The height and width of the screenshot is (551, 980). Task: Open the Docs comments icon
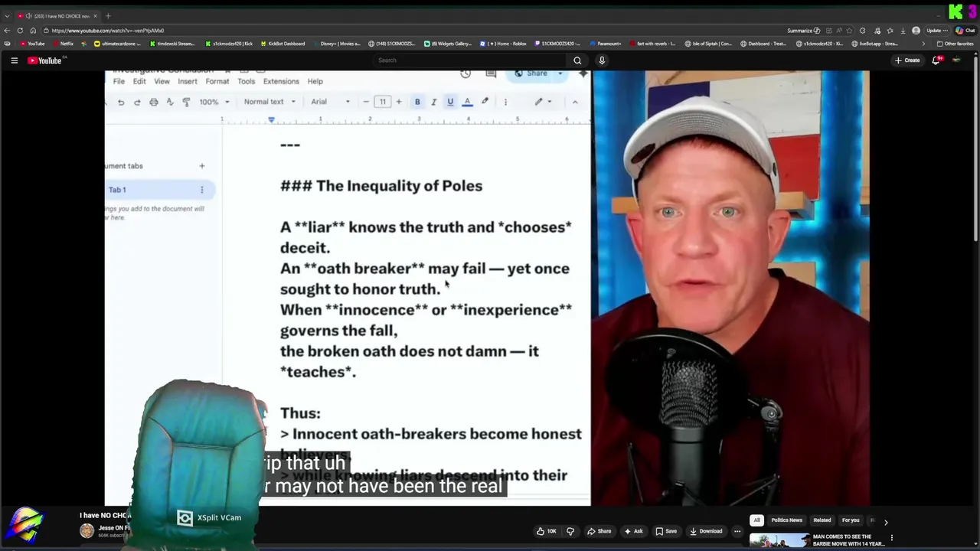coord(491,73)
